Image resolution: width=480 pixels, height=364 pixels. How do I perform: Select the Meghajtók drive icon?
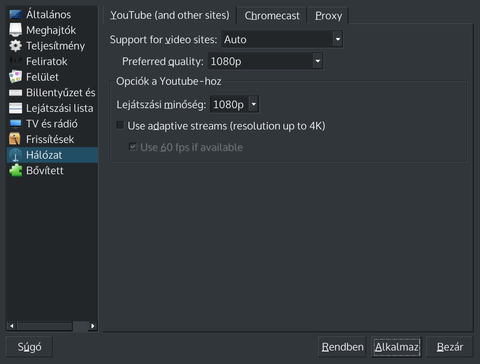tap(15, 30)
